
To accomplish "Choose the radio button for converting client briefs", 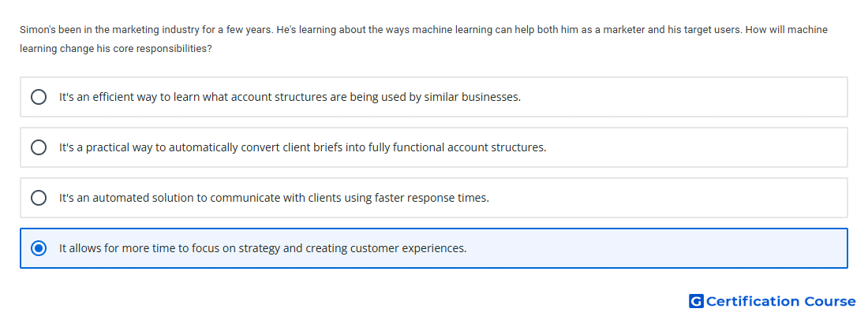I will coord(39,147).
